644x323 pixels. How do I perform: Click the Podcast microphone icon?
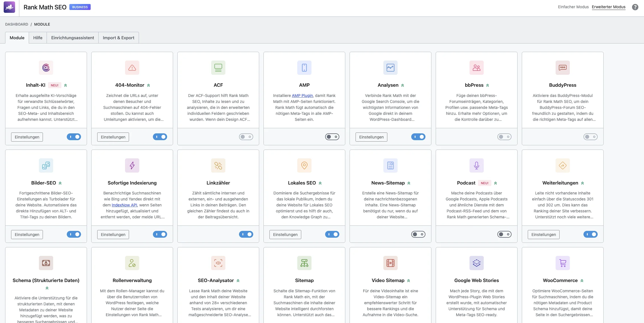pos(477,165)
